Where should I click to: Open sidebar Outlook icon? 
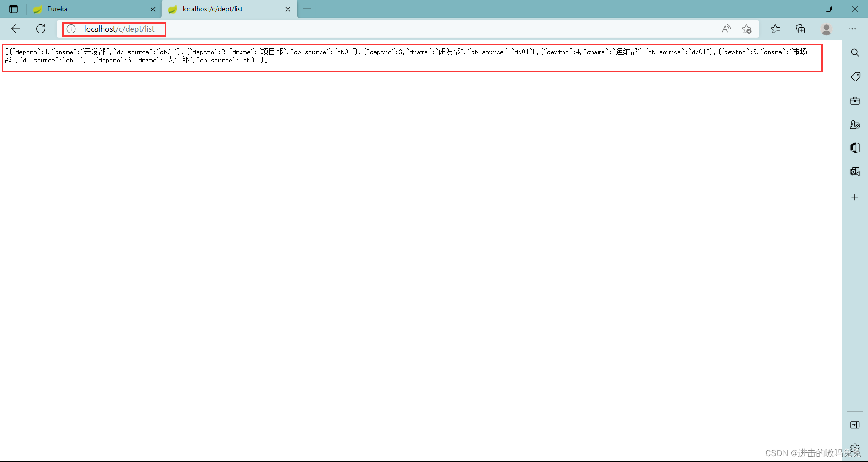pyautogui.click(x=855, y=171)
